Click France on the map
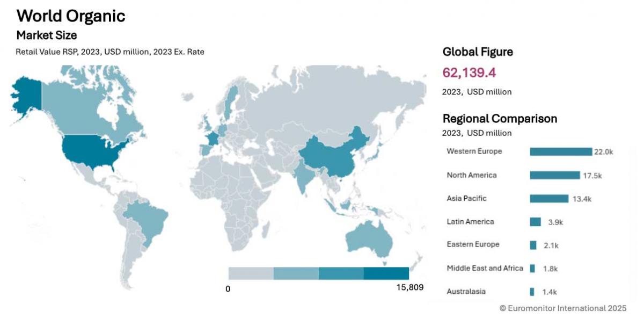The height and width of the screenshot is (326, 644). click(213, 138)
